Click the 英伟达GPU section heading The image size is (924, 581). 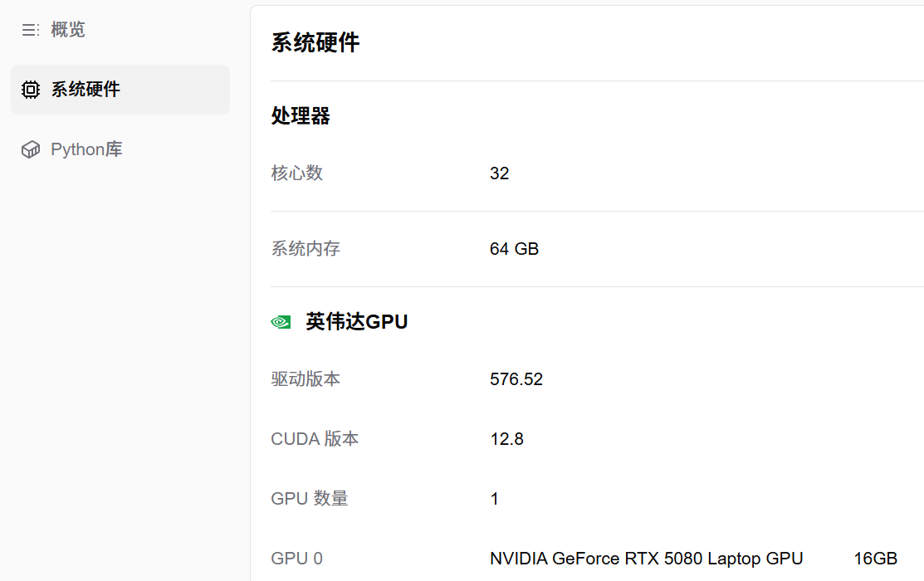[356, 322]
